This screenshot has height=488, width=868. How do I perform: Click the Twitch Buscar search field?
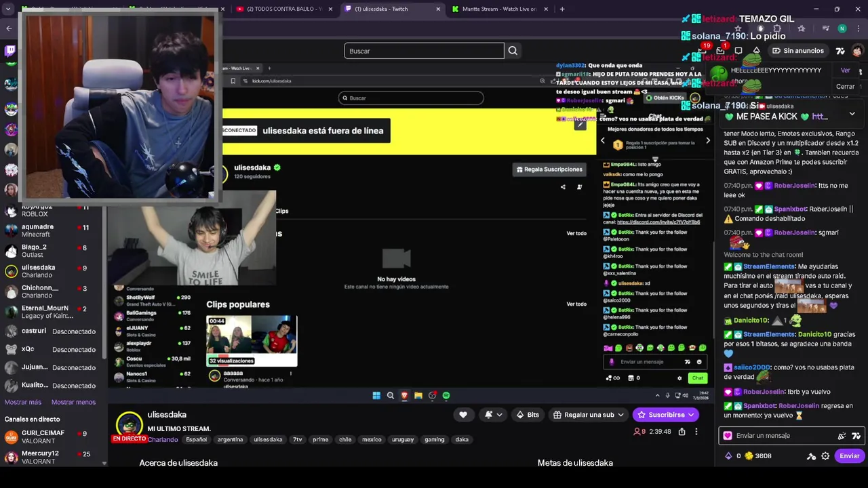(424, 51)
